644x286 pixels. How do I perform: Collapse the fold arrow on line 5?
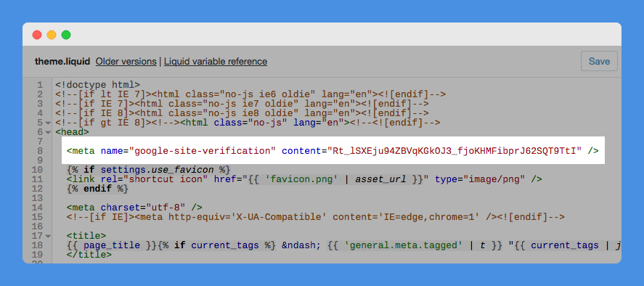point(48,123)
